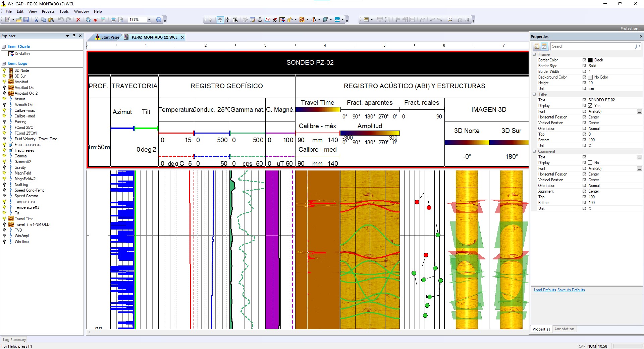The height and width of the screenshot is (349, 644).
Task: Click the Cut scissors icon
Action: pyautogui.click(x=36, y=20)
